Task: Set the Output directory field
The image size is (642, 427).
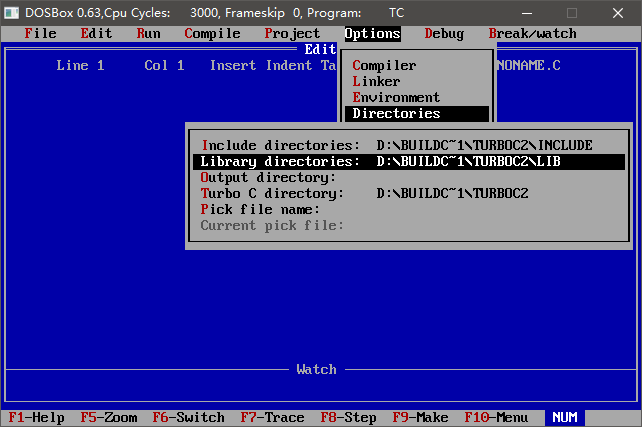Action: pos(268,178)
